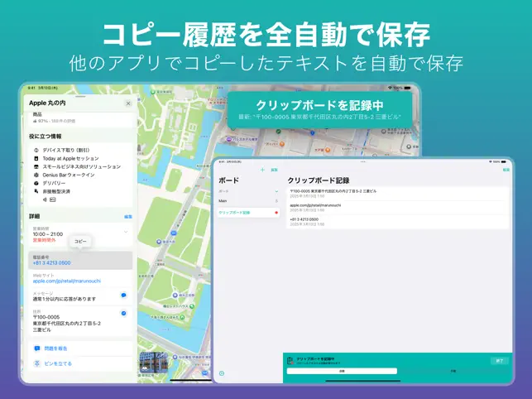Image resolution: width=532 pixels, height=399 pixels.
Task: Select the right segment in the recording banner
Action: point(453,371)
